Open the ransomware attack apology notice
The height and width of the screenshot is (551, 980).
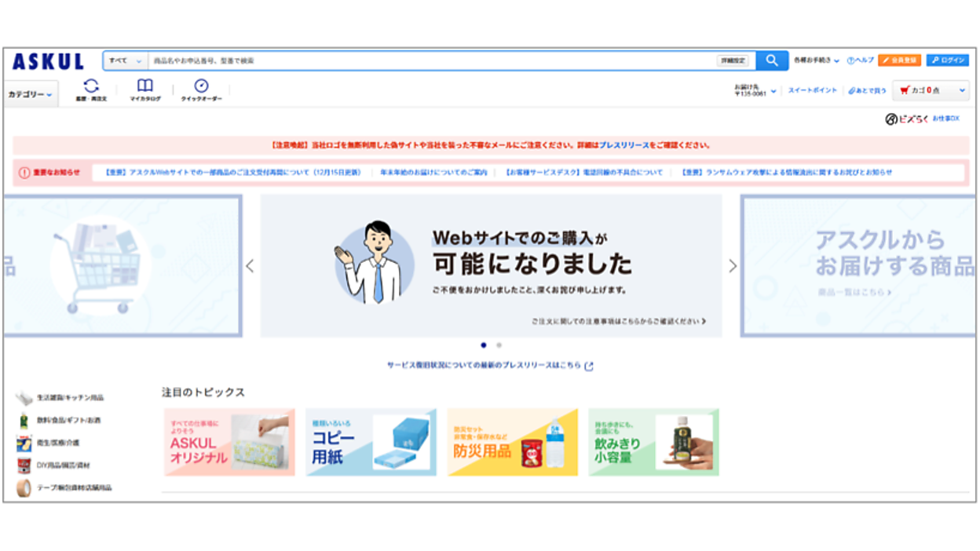click(787, 173)
